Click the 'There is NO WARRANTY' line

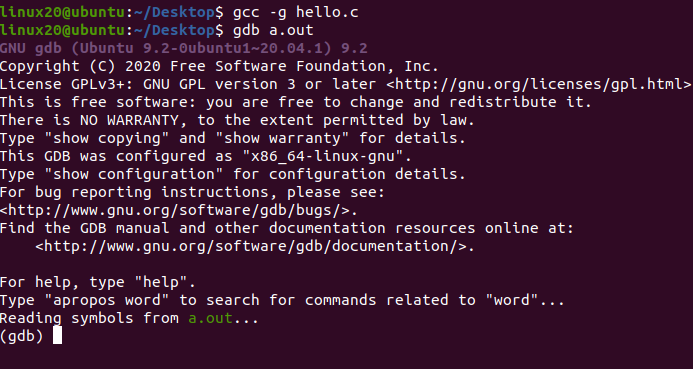click(x=237, y=120)
